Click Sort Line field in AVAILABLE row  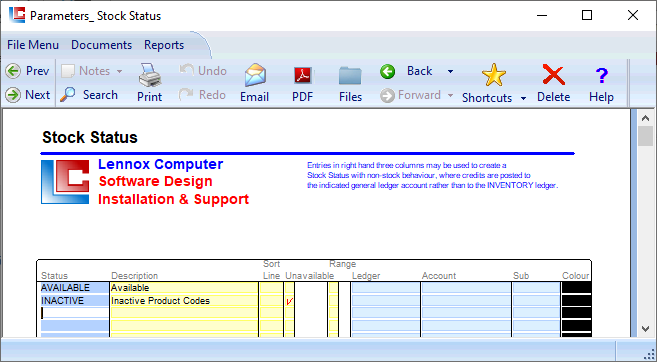(x=271, y=288)
